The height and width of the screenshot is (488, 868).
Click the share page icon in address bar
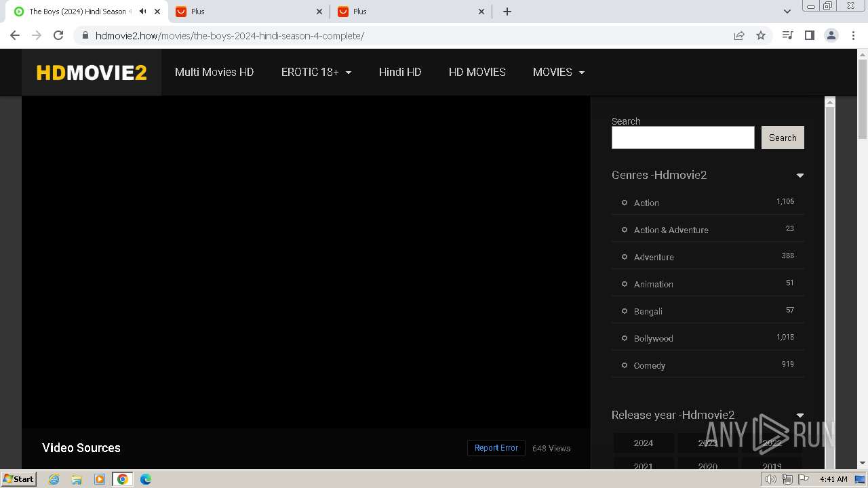(x=739, y=35)
